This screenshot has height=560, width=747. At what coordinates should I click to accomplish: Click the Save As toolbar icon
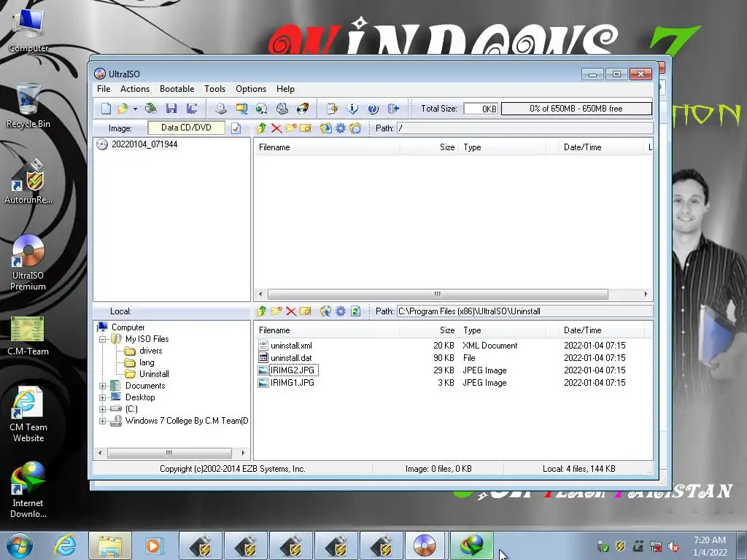click(x=192, y=109)
